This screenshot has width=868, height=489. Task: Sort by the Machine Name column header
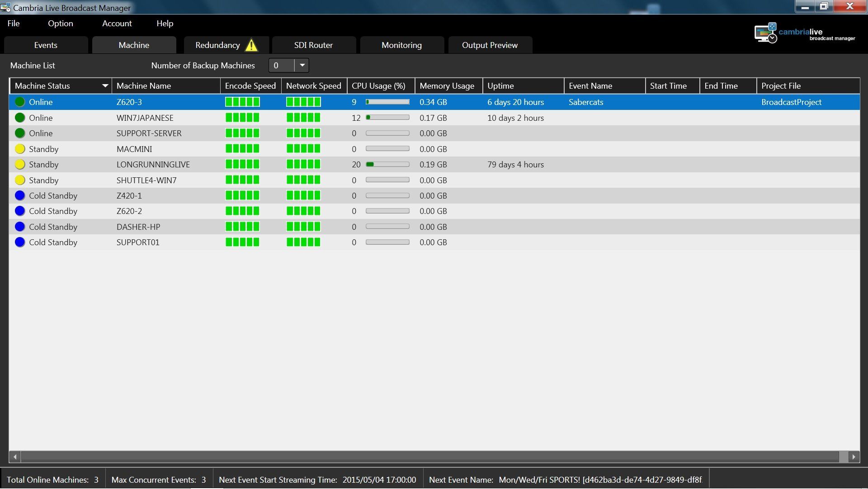coord(144,86)
